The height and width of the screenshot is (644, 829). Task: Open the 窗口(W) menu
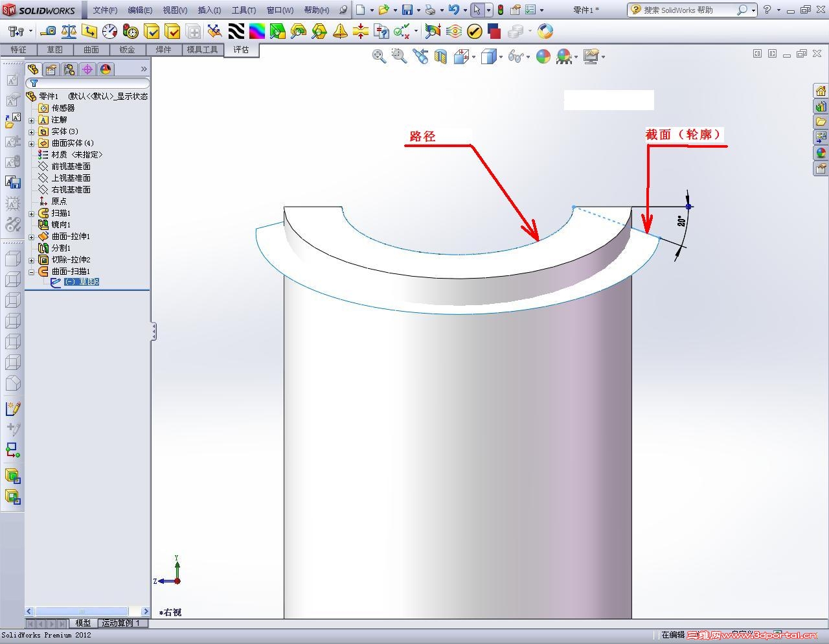[280, 10]
